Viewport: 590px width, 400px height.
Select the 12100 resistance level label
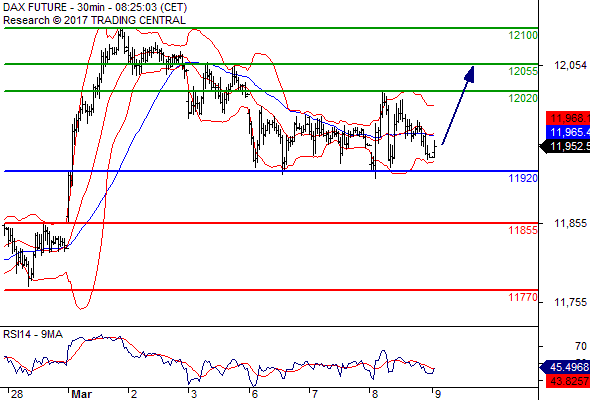(523, 35)
